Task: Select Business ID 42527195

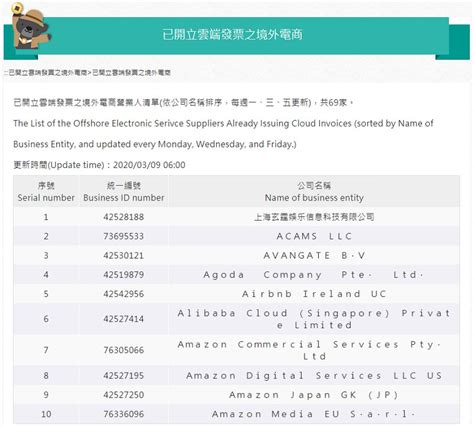Action: [x=124, y=376]
